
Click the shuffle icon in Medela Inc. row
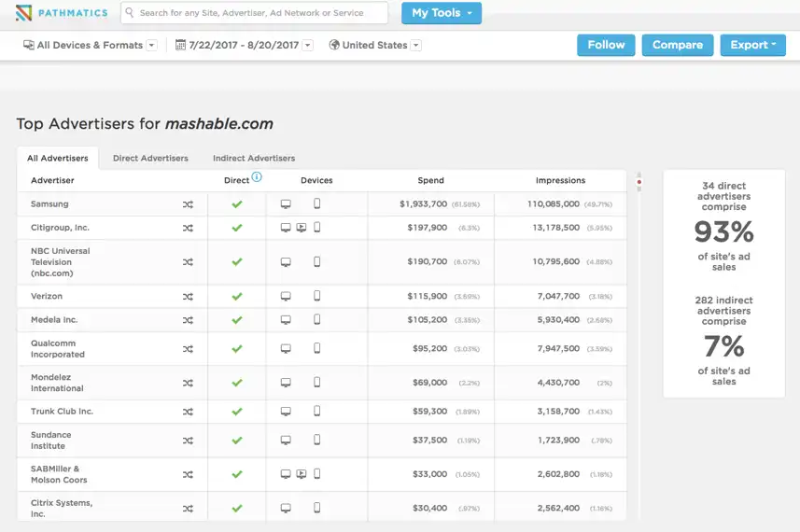pyautogui.click(x=188, y=320)
